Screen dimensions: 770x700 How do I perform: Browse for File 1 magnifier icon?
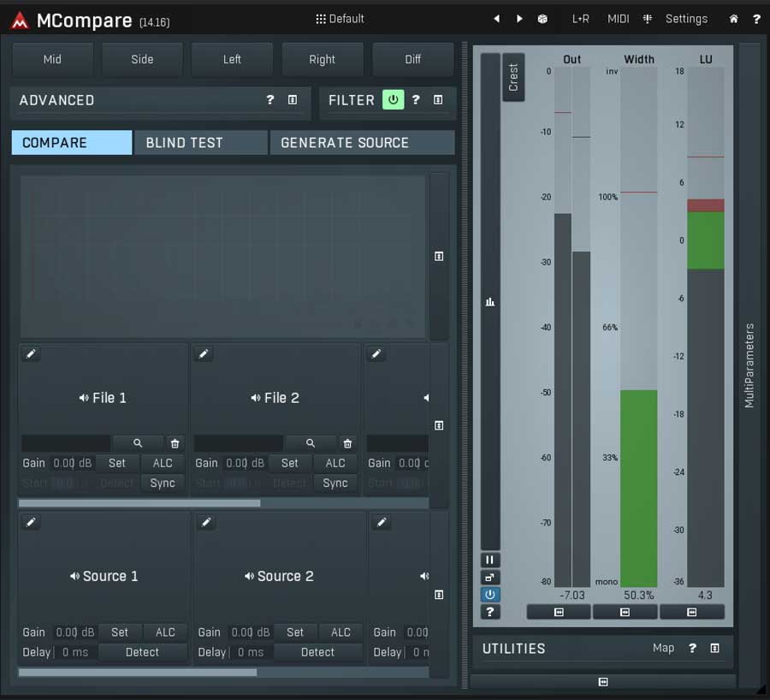point(138,443)
